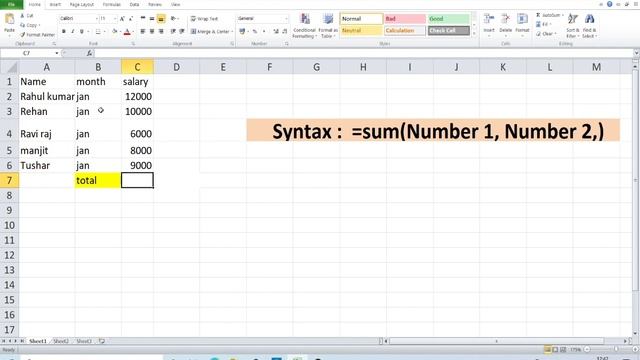Click the horizontal scrollbar track
This screenshot has height=360, width=640.
(496, 341)
